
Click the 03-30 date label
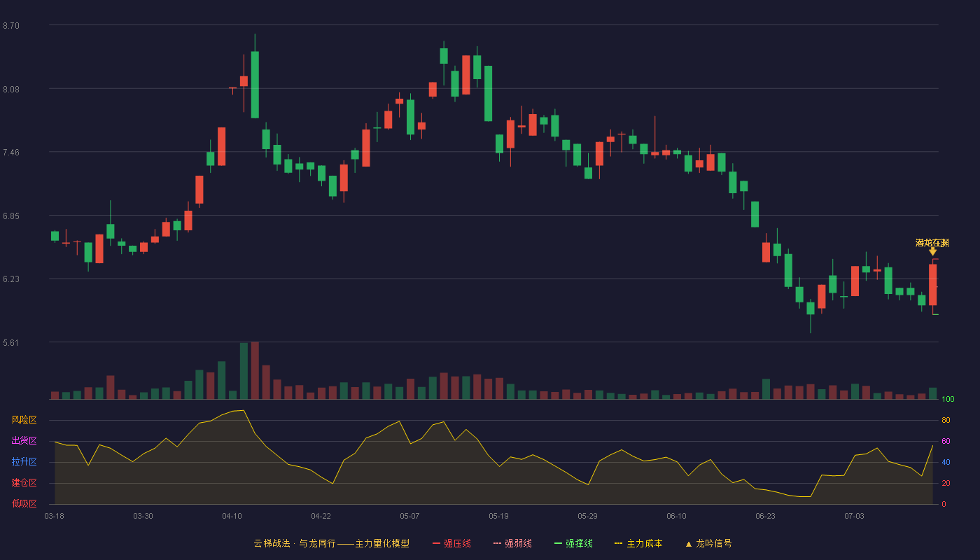click(143, 516)
